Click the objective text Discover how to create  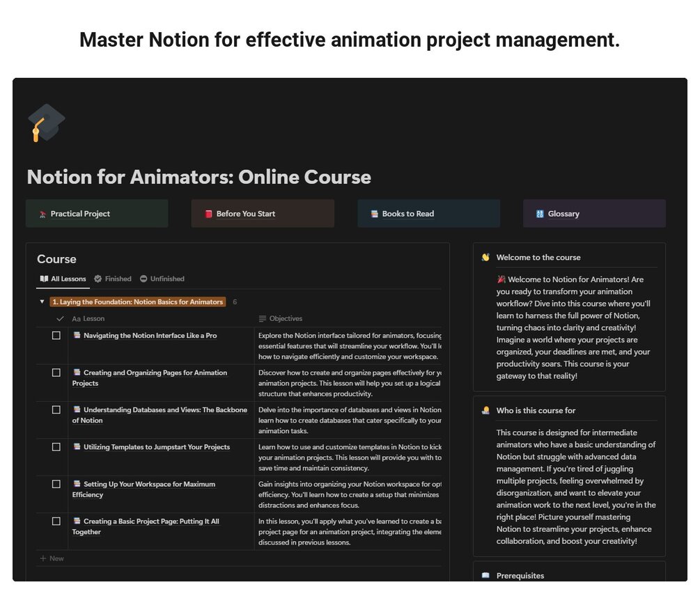pos(350,384)
